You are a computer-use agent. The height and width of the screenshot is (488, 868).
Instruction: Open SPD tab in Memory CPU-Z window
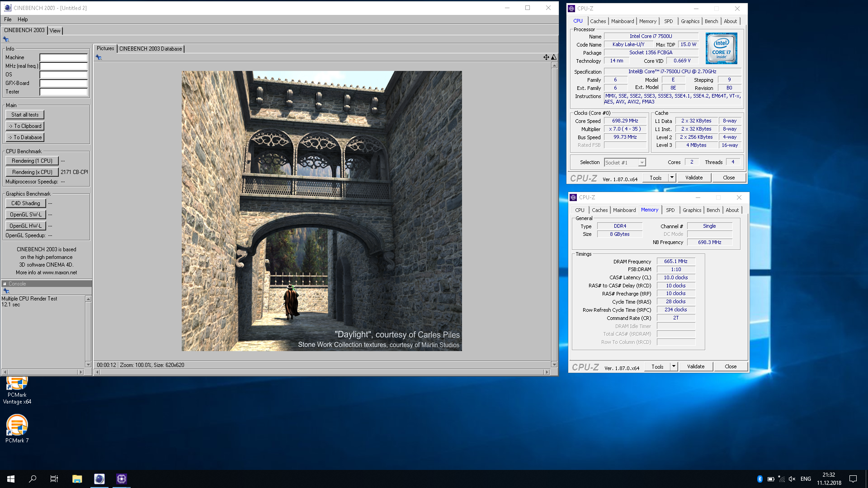[670, 210]
